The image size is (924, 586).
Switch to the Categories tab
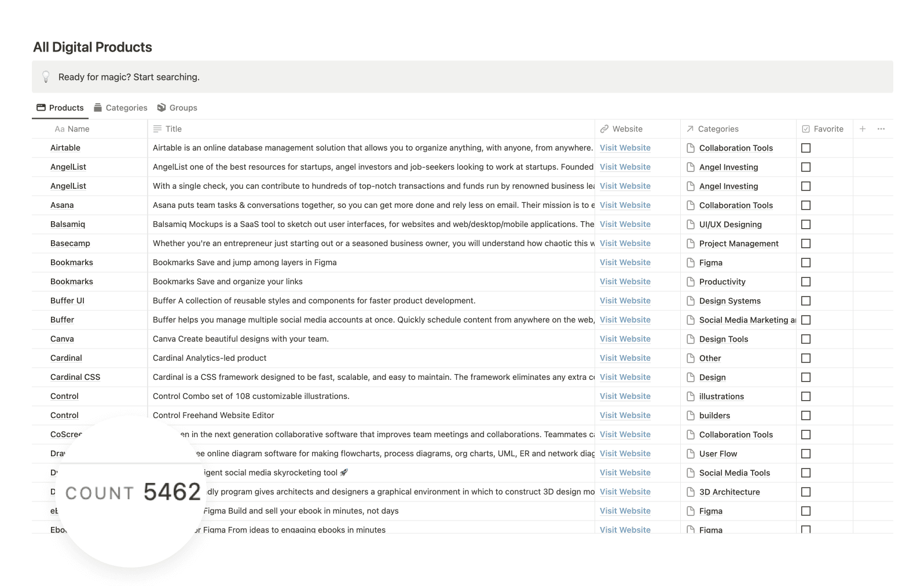(x=121, y=108)
